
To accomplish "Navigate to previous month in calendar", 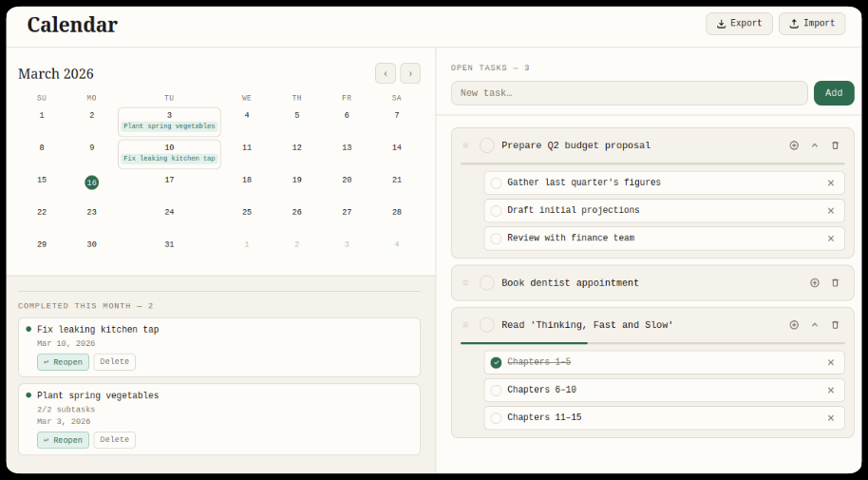I will click(x=386, y=73).
